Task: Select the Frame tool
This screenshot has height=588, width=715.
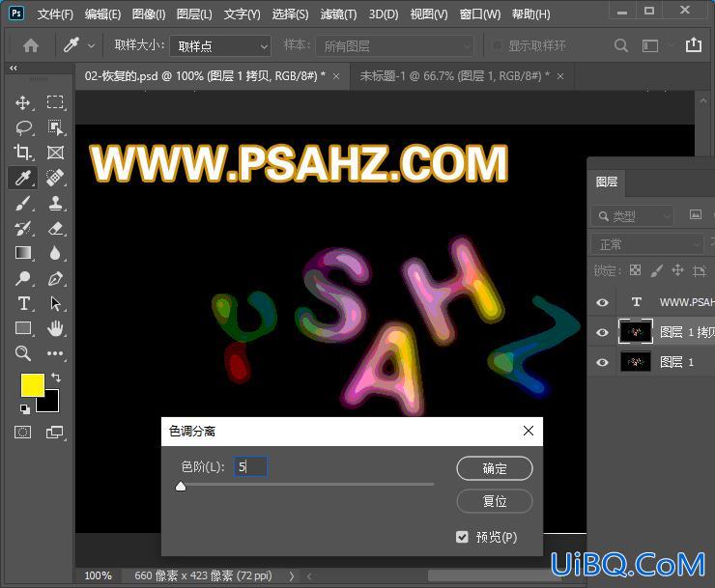Action: pyautogui.click(x=55, y=153)
